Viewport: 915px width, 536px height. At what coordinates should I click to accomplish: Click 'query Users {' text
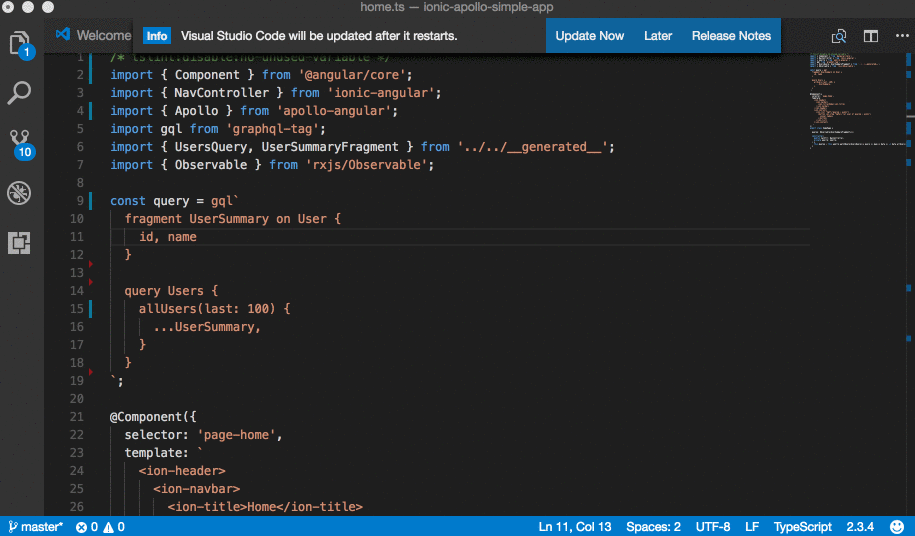[171, 290]
